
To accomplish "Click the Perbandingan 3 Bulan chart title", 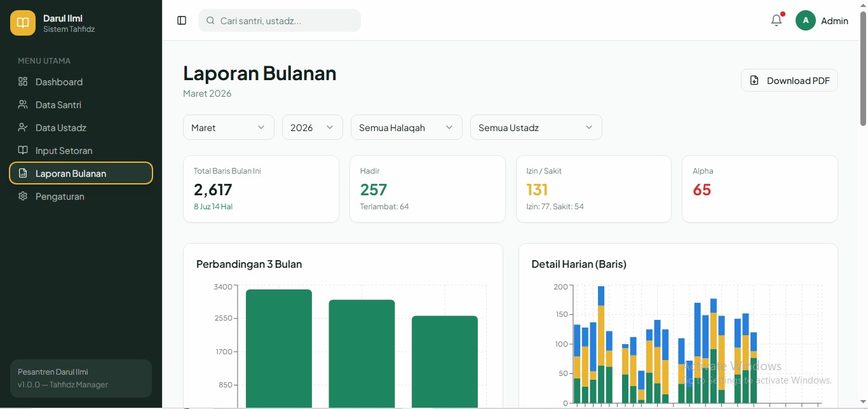I will [x=249, y=264].
